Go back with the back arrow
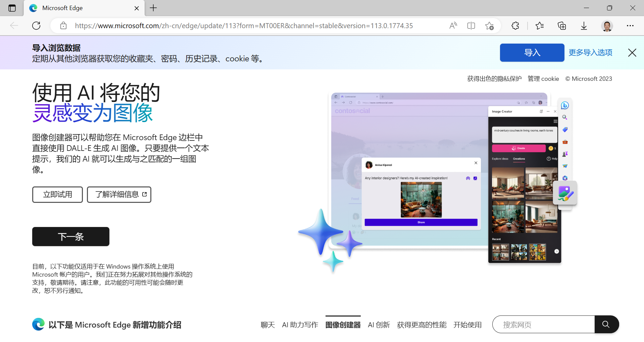644x342 pixels. (14, 25)
